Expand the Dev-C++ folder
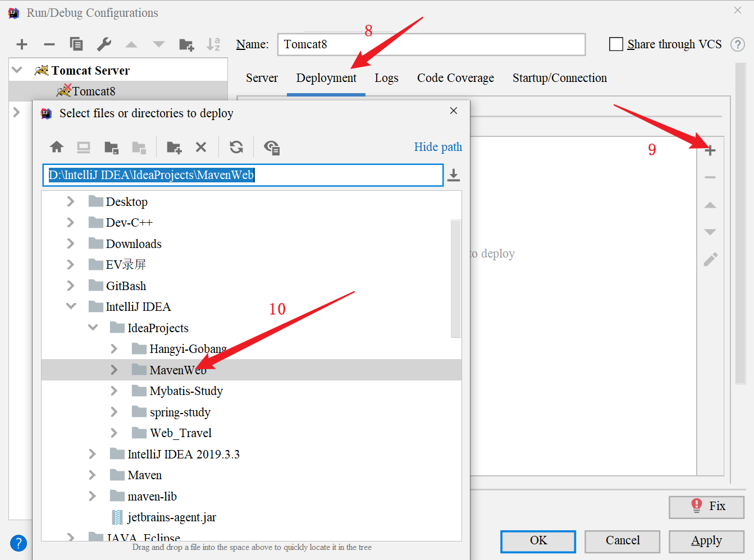This screenshot has width=754, height=560. tap(71, 223)
